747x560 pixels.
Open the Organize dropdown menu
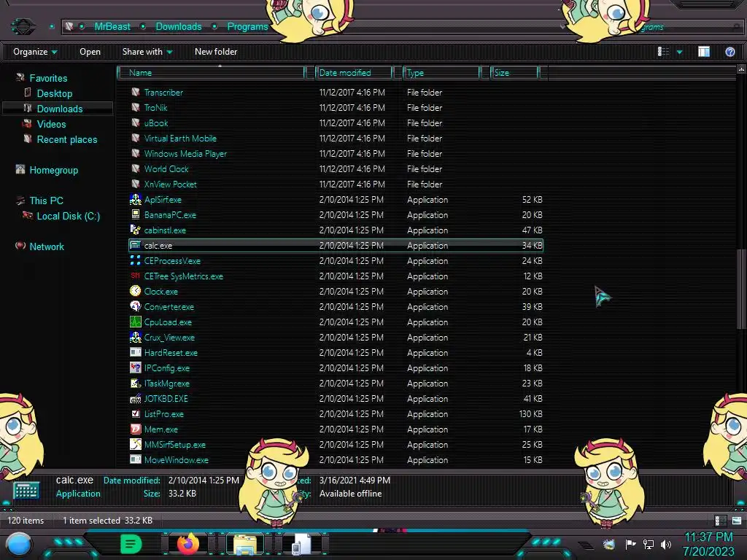click(x=35, y=52)
